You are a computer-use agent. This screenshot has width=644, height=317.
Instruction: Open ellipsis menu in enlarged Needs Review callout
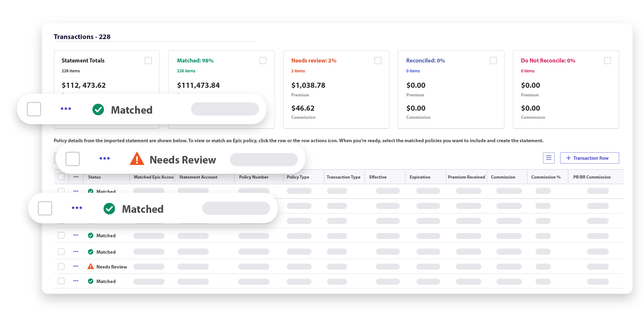coord(105,158)
